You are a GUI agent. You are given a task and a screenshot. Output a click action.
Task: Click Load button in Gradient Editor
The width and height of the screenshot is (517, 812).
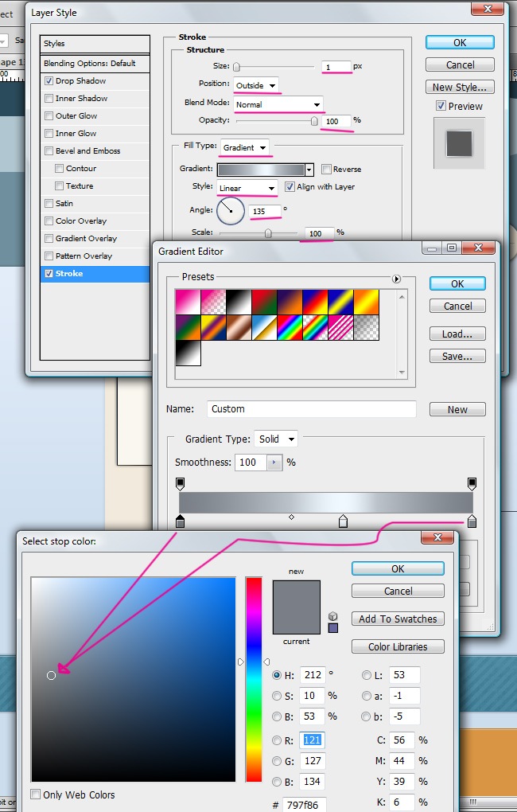click(x=457, y=334)
